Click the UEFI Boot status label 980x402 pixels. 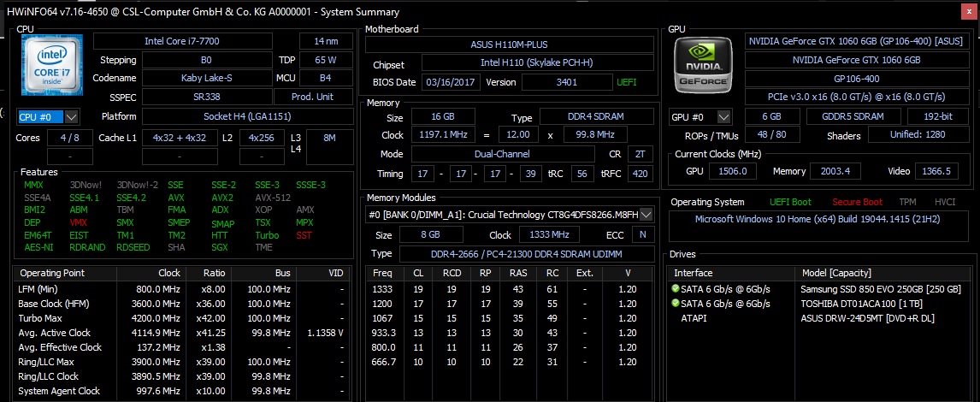(791, 202)
